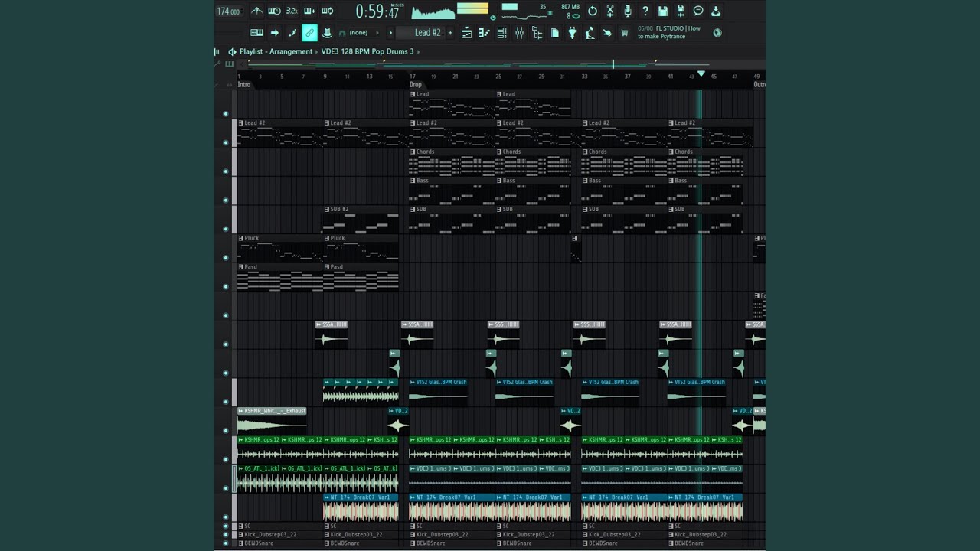
Task: Click the 3-2-1 countdown before recording icon
Action: 292,11
